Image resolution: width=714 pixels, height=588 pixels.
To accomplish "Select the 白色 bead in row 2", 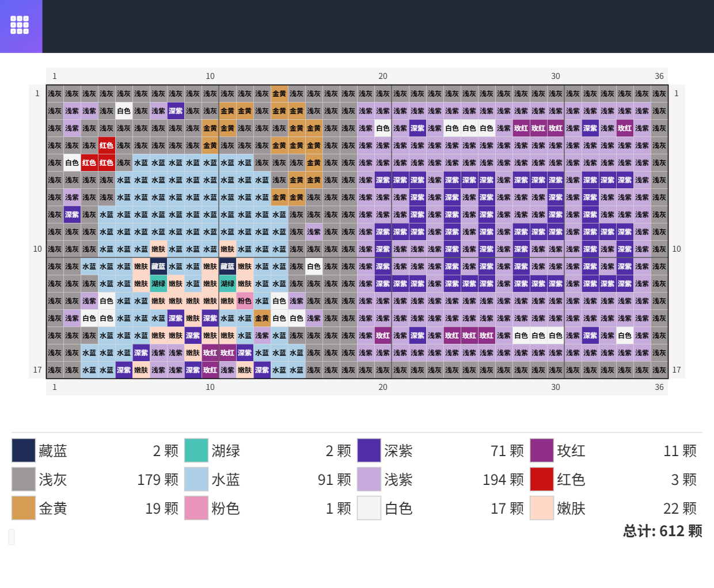I will point(124,111).
